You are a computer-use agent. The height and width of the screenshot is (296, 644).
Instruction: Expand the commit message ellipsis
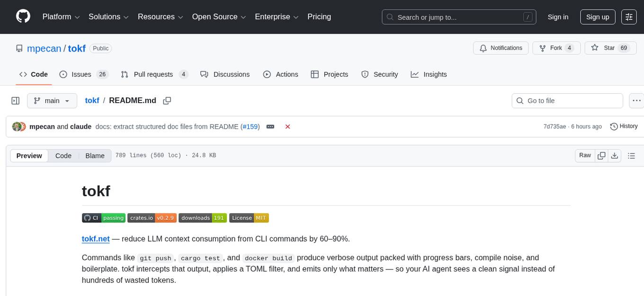(270, 126)
